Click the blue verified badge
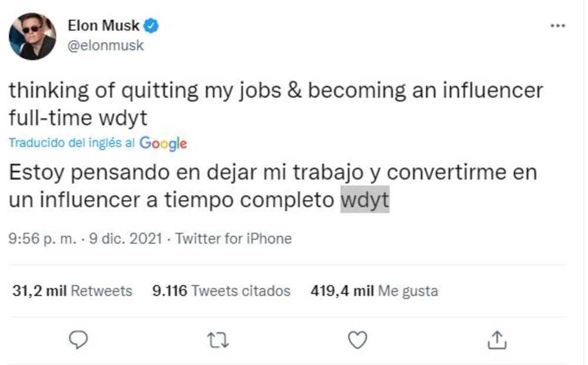 [152, 25]
